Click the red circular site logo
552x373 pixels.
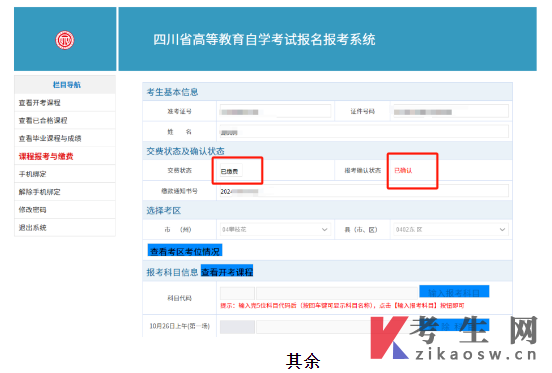(x=65, y=40)
